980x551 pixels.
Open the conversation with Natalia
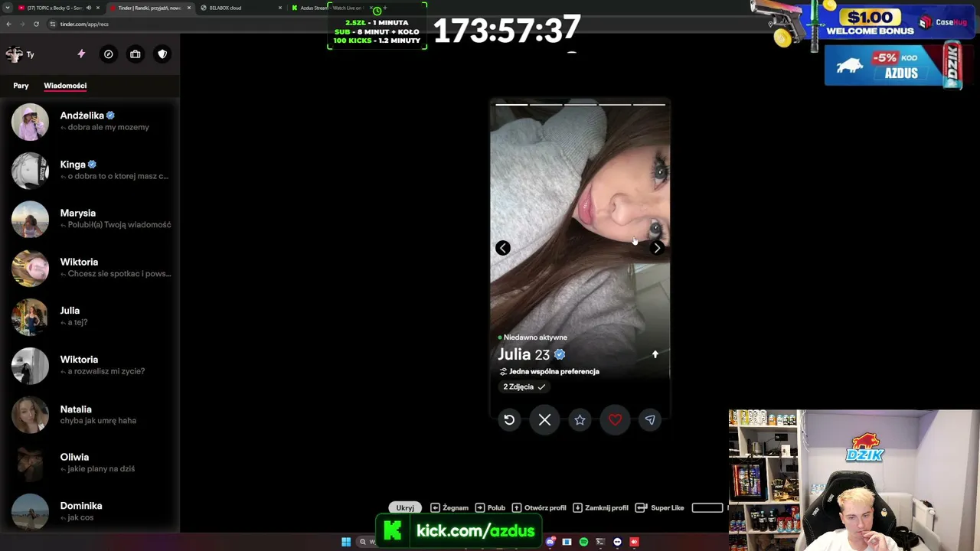(x=90, y=415)
